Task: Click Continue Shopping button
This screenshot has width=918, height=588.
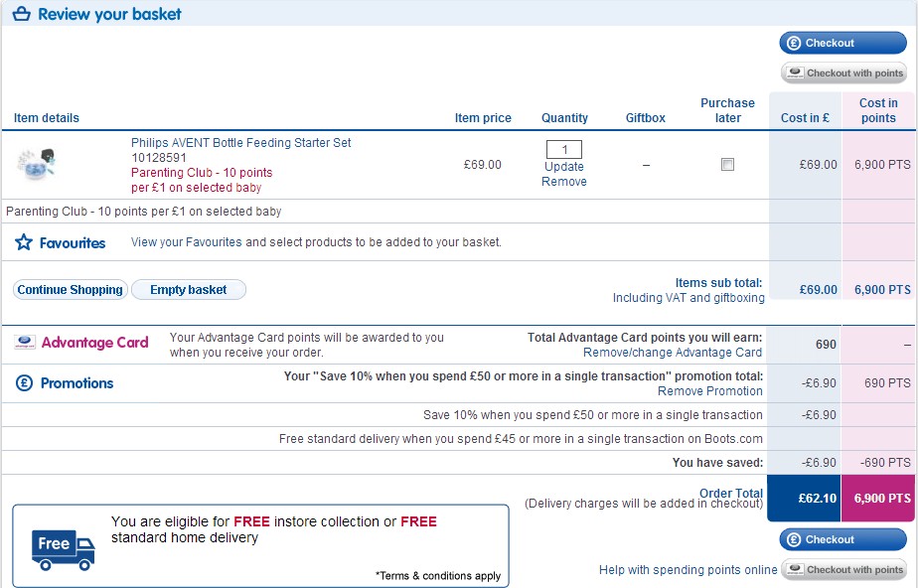Action: coord(71,290)
